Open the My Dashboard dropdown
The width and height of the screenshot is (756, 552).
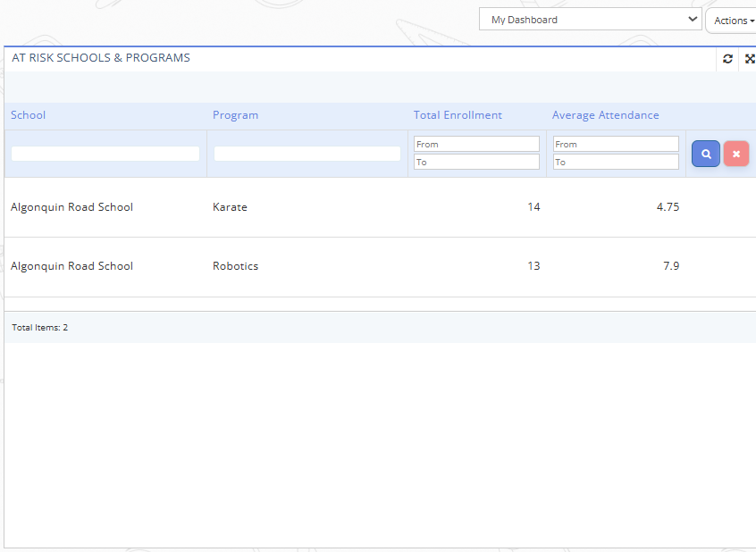tap(590, 20)
